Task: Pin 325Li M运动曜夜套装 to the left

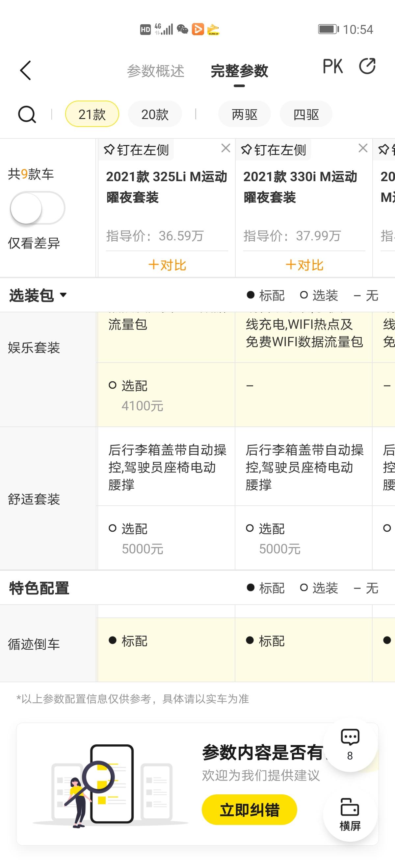Action: coord(136,150)
